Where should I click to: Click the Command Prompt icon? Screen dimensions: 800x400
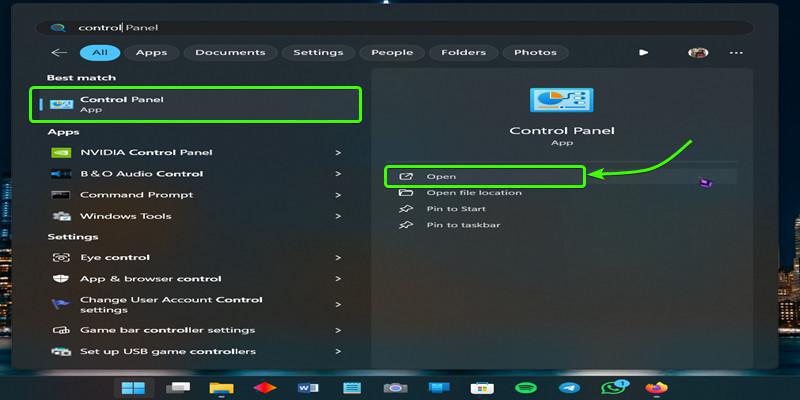[x=61, y=195]
